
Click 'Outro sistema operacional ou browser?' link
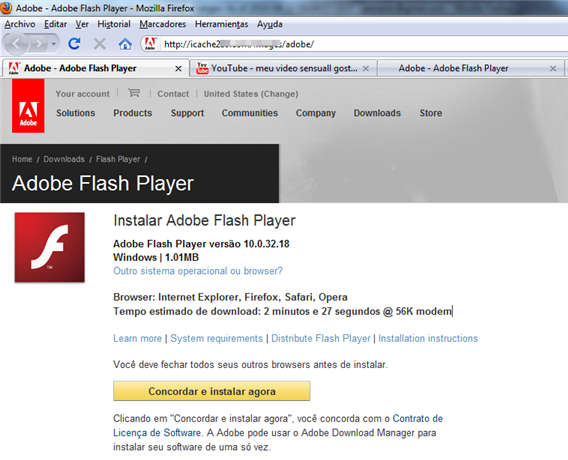pos(198,271)
